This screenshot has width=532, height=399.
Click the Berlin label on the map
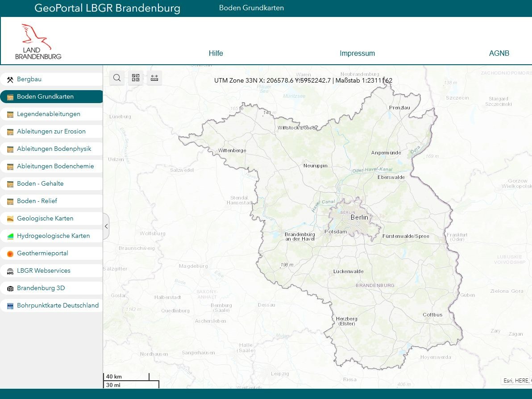(359, 217)
